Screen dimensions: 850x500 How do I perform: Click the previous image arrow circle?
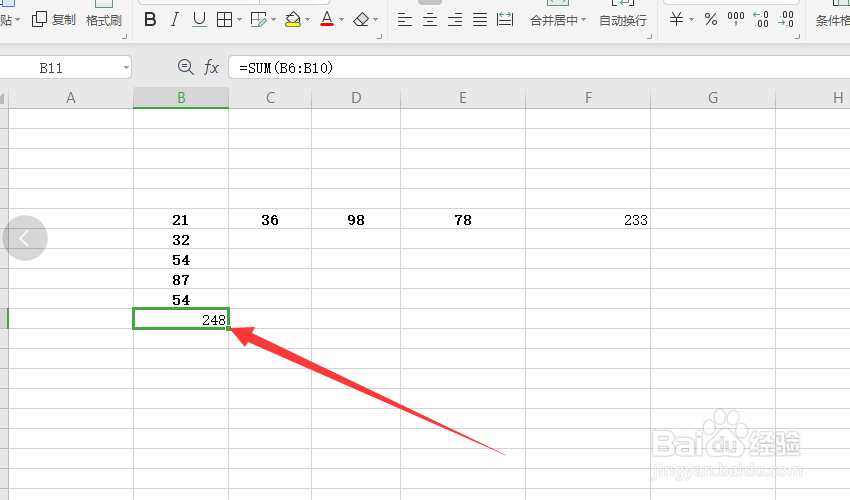[x=24, y=238]
